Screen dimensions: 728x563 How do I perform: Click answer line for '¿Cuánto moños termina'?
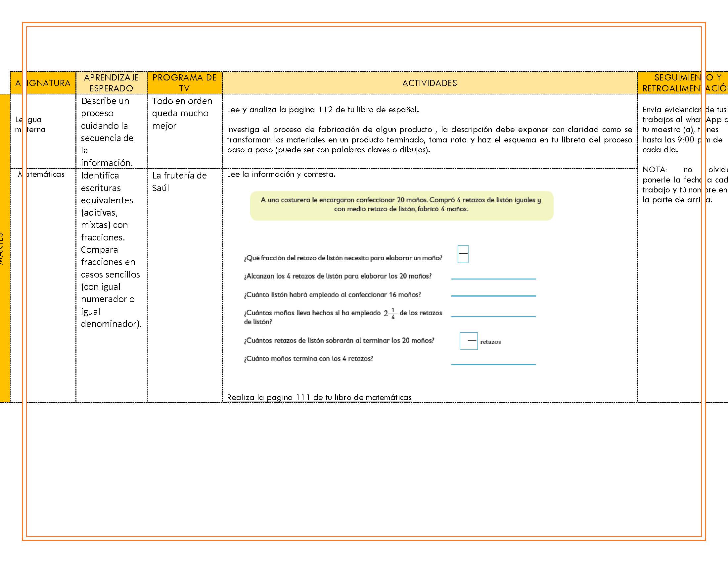493,364
